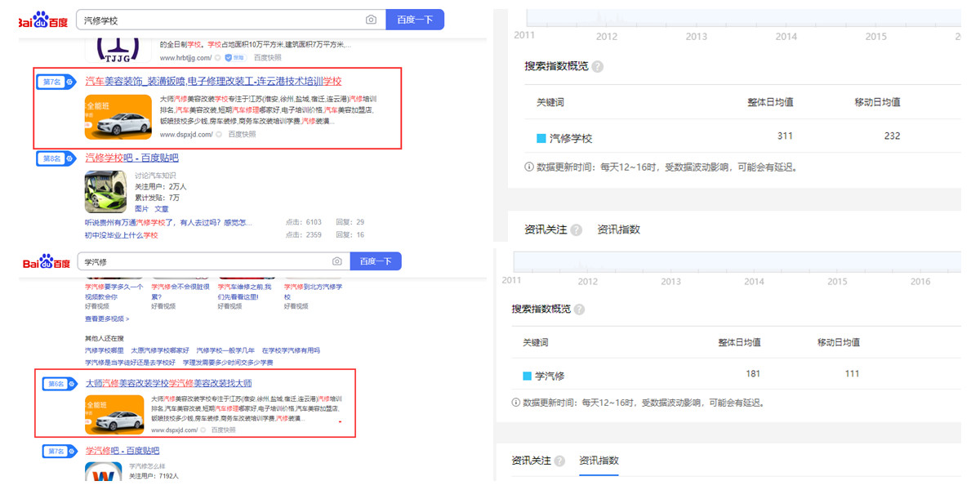Open the 学汽修吧 - 百度贴吧 result
This screenshot has height=490, width=980.
point(122,451)
